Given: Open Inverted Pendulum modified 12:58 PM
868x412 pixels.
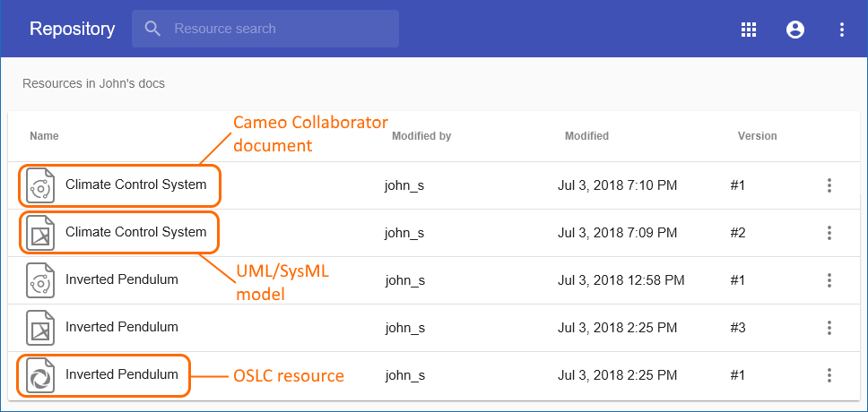Looking at the screenshot, I should (x=121, y=280).
